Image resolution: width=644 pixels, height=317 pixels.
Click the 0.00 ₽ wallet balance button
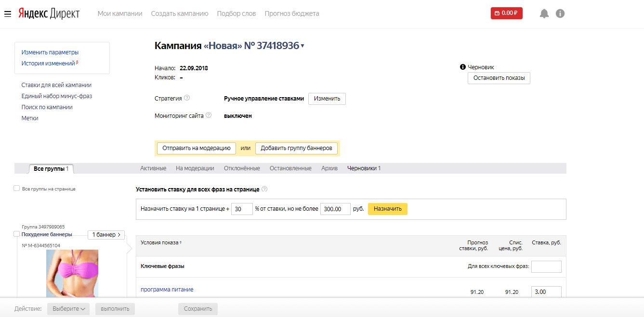pos(506,13)
